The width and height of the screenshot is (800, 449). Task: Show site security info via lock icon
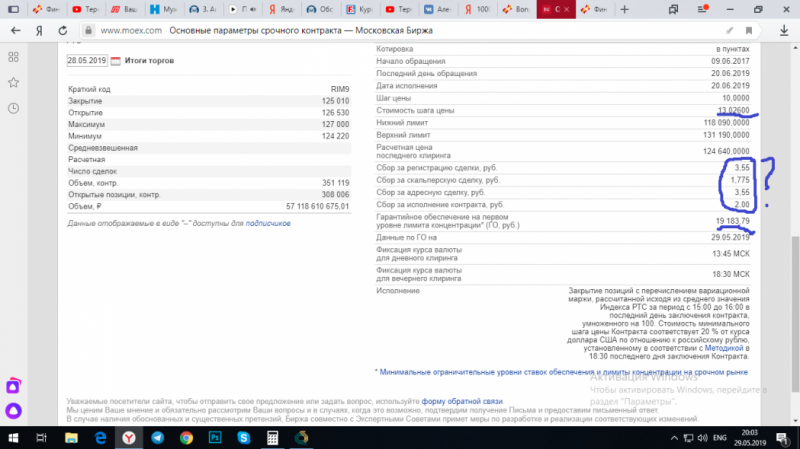[88, 31]
